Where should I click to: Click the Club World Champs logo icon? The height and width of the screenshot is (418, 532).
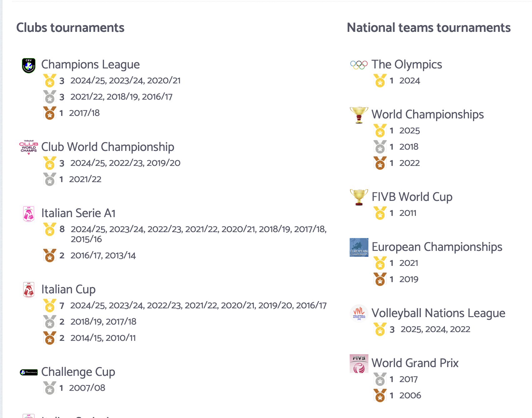pos(29,147)
